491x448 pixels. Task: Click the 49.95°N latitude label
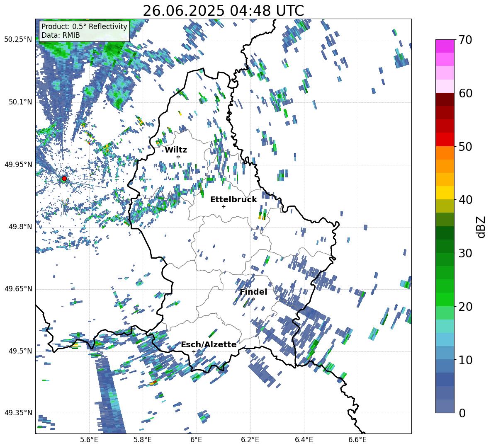point(18,165)
